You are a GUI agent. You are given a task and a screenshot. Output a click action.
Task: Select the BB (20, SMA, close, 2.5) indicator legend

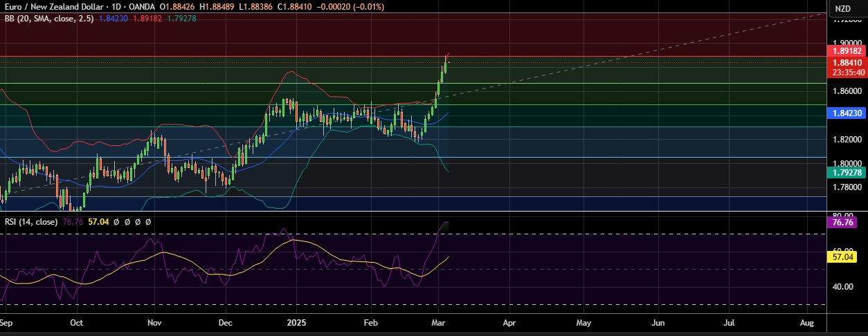(51, 18)
